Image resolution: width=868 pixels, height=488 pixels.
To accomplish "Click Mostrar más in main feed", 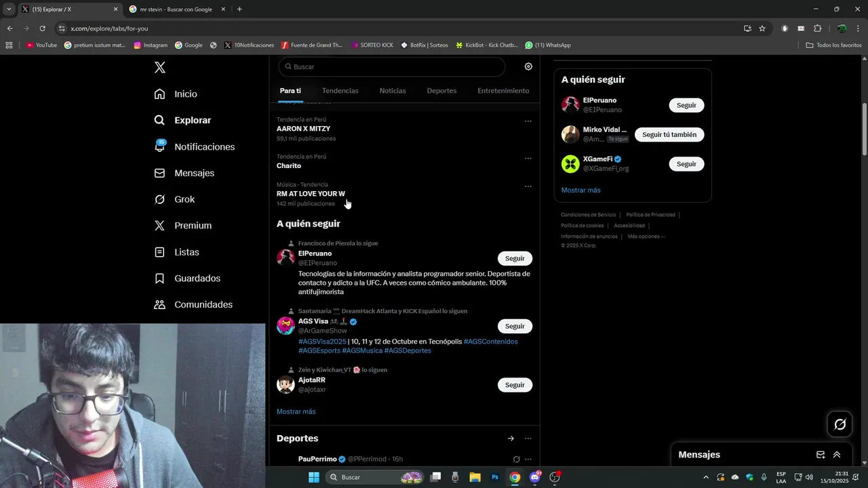I will pyautogui.click(x=296, y=411).
